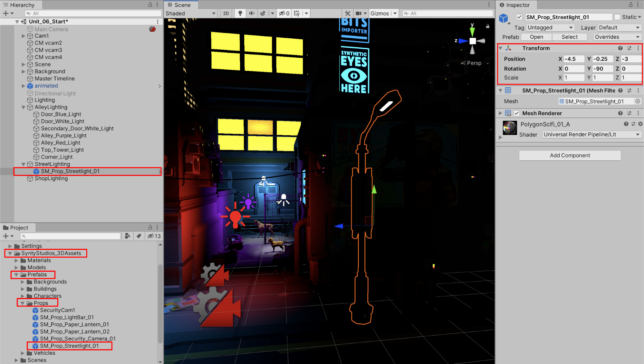The image size is (644, 364).
Task: Click Position X input field
Action: (x=573, y=59)
